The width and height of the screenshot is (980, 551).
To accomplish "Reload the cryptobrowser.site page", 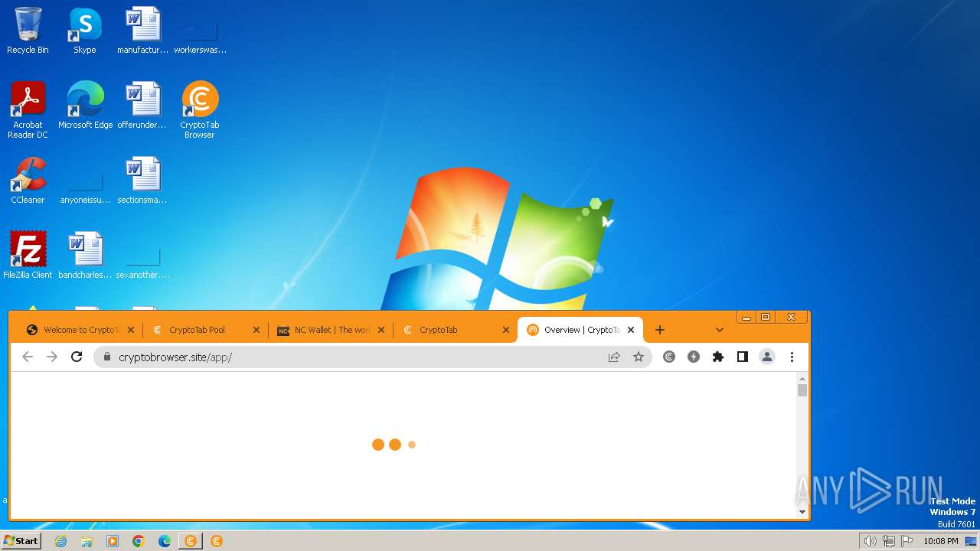I will 77,357.
